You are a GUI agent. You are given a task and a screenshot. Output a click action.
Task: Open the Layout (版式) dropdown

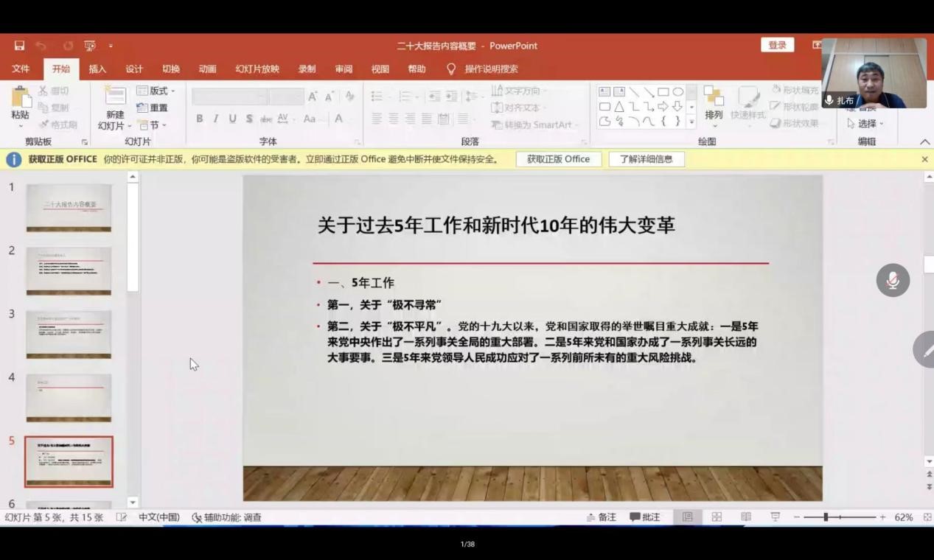[x=156, y=91]
